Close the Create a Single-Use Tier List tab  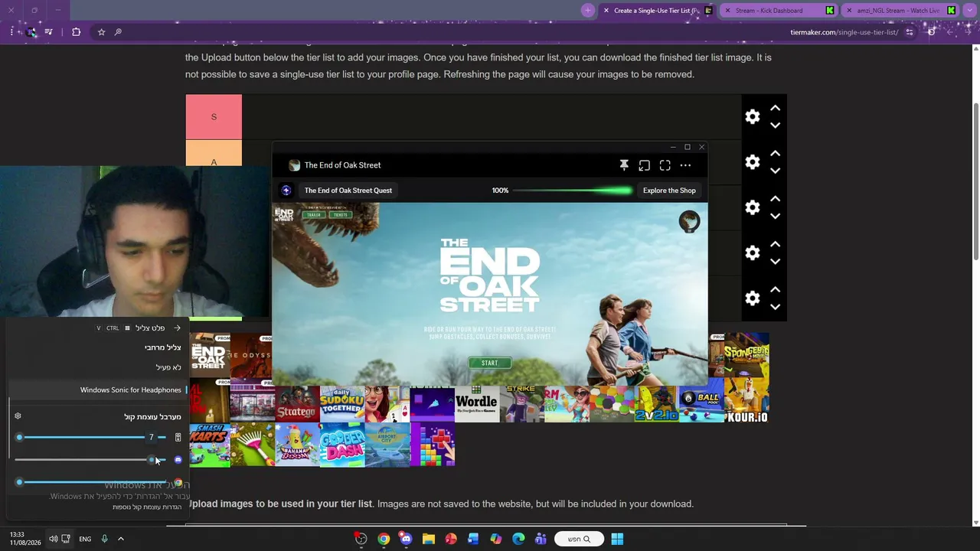[x=606, y=11]
